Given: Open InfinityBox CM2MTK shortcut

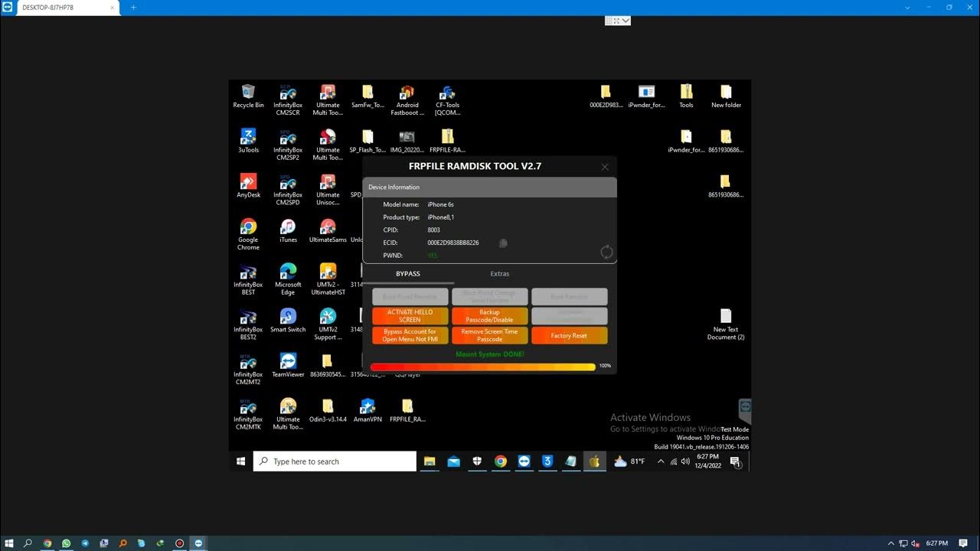Looking at the screenshot, I should click(248, 414).
